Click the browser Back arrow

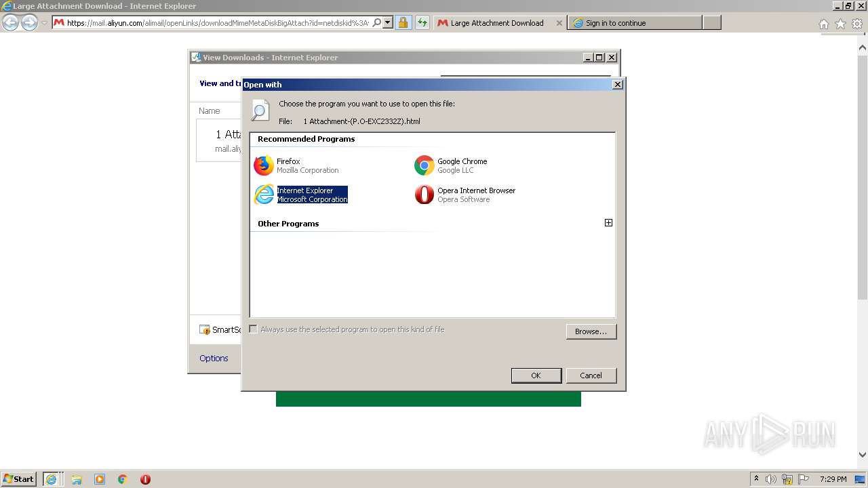[11, 22]
